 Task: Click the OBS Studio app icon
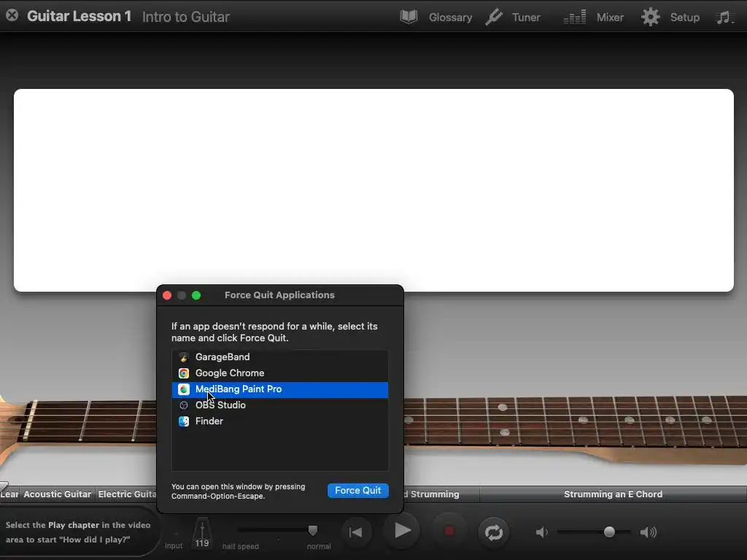183,405
